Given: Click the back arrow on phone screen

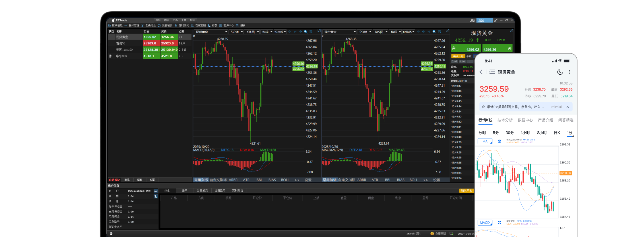Looking at the screenshot, I should [x=481, y=72].
